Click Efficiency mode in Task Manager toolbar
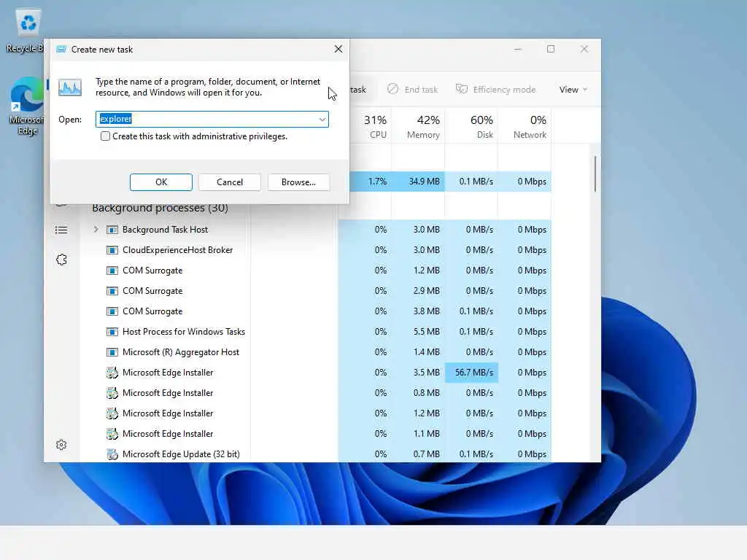The image size is (747, 560). point(496,90)
